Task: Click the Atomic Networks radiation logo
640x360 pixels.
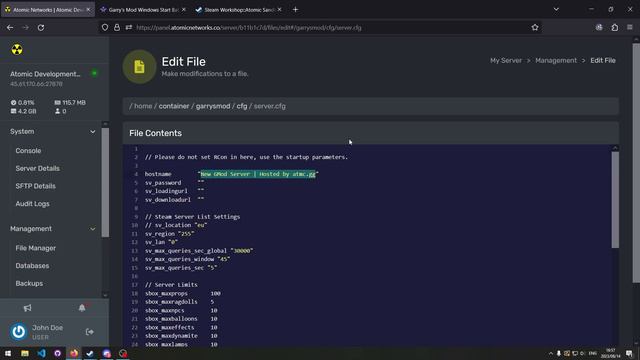Action: click(x=17, y=50)
